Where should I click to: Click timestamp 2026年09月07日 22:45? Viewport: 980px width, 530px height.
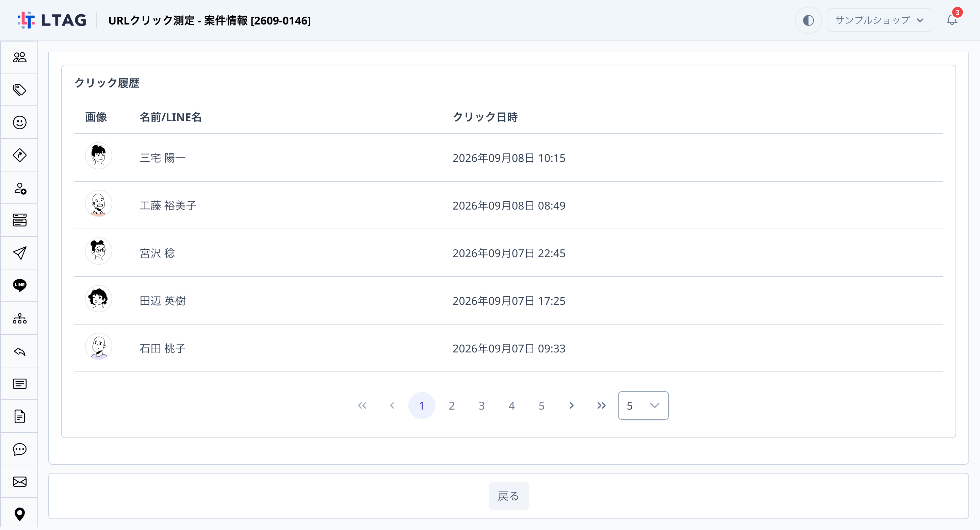pos(509,253)
